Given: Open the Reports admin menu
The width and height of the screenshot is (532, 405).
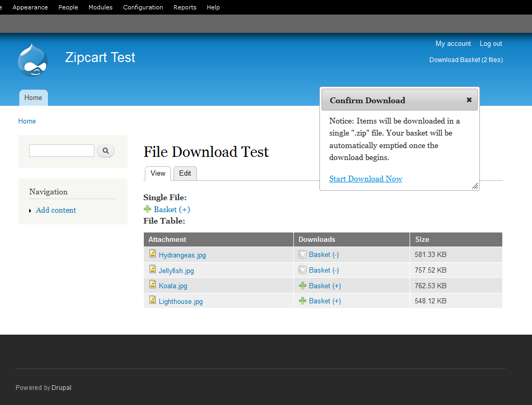Looking at the screenshot, I should (185, 7).
